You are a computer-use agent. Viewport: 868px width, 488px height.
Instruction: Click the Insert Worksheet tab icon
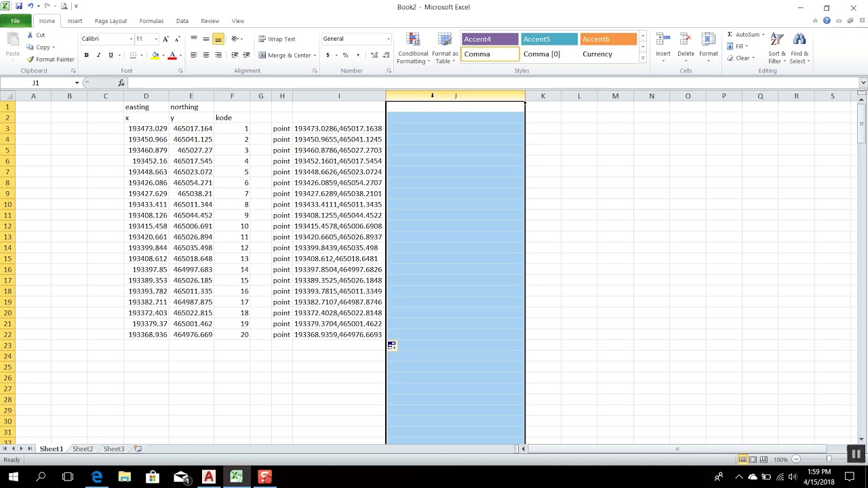138,449
